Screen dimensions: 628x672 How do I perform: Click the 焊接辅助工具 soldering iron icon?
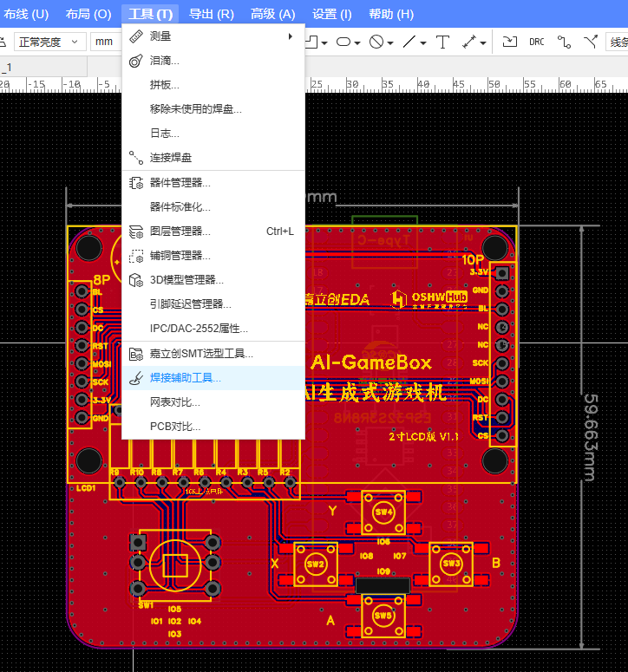pos(136,378)
